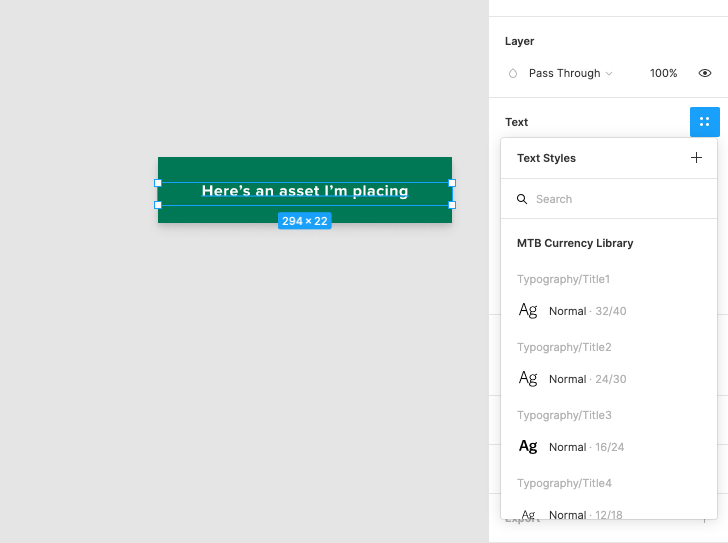The width and height of the screenshot is (728, 543).
Task: Click the Ag preview for Typography/Title4
Action: tap(528, 514)
